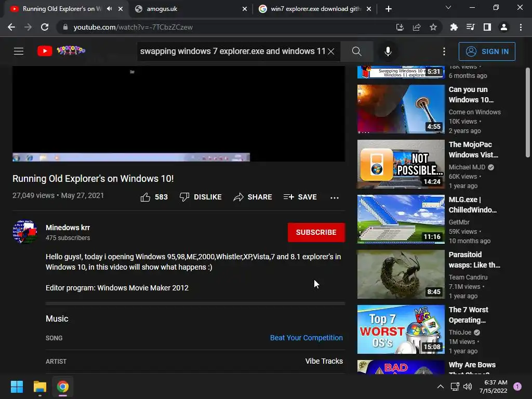Click the page vertical scrollbar
The height and width of the screenshot is (399, 532).
528,112
